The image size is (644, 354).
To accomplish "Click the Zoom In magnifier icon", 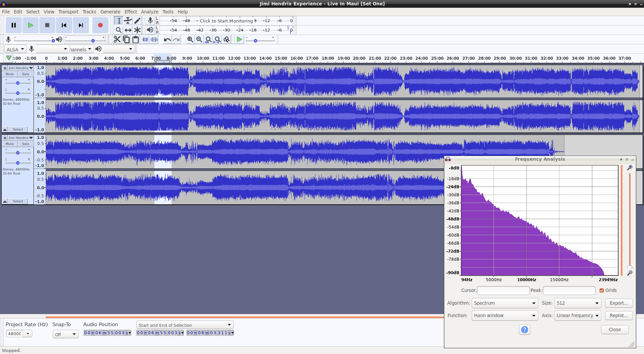I will 190,40.
